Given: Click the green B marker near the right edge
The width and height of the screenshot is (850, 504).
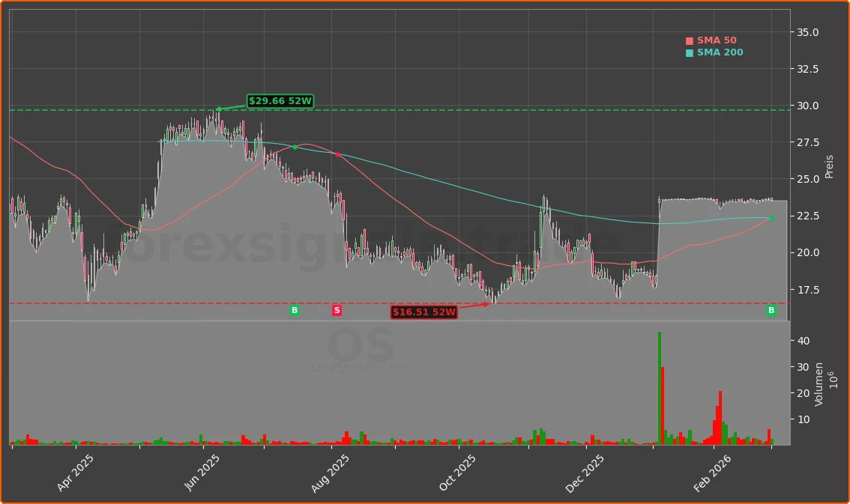Looking at the screenshot, I should 771,310.
